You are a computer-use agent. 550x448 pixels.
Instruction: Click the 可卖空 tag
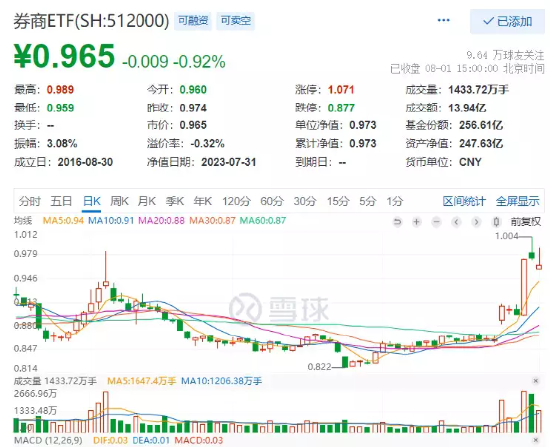click(x=236, y=21)
